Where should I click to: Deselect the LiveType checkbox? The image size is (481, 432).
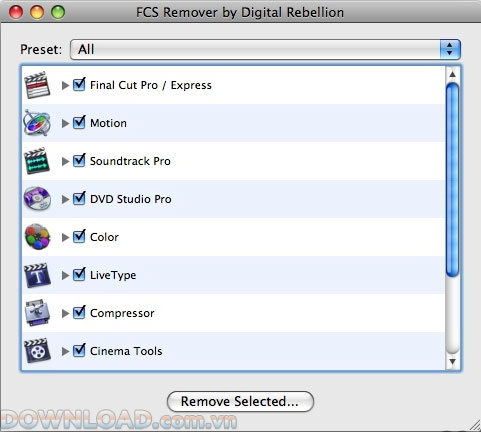(x=79, y=274)
